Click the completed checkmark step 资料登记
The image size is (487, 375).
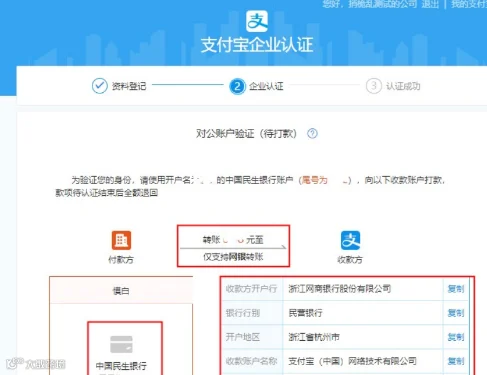click(99, 86)
